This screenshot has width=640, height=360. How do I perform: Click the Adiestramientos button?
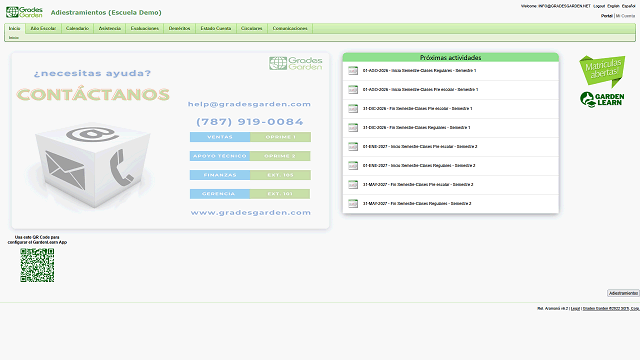[x=623, y=293]
